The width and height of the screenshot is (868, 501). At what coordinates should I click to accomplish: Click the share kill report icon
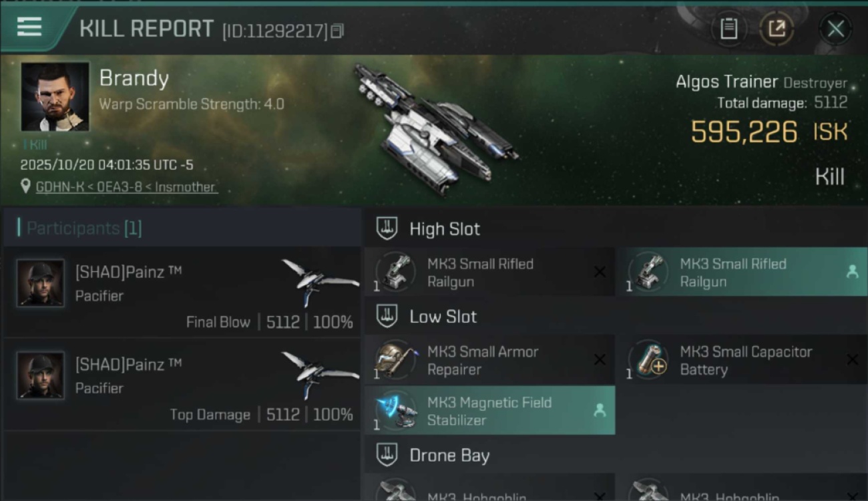(x=777, y=29)
